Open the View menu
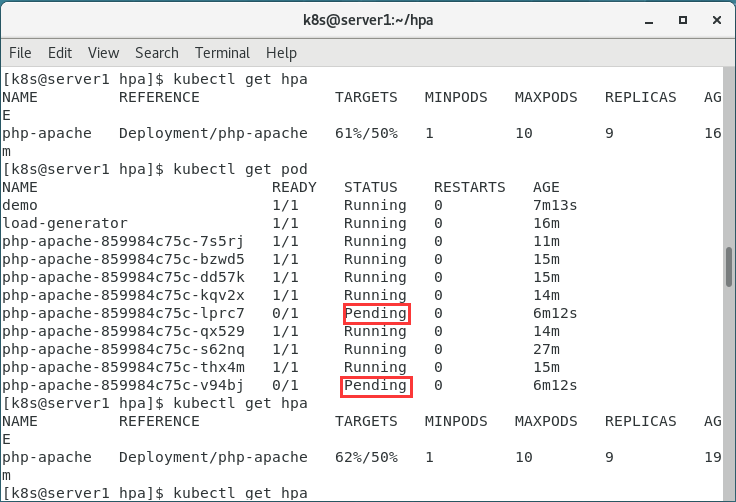 (103, 53)
